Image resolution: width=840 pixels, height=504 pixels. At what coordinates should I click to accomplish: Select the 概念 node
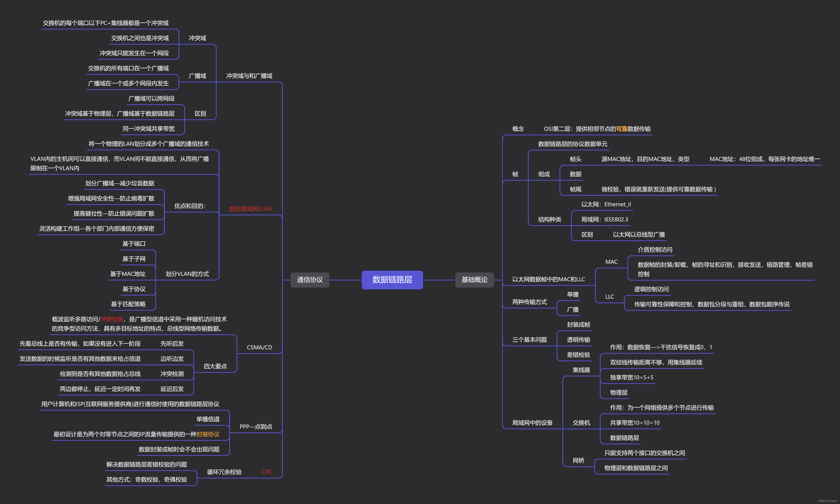click(x=518, y=129)
